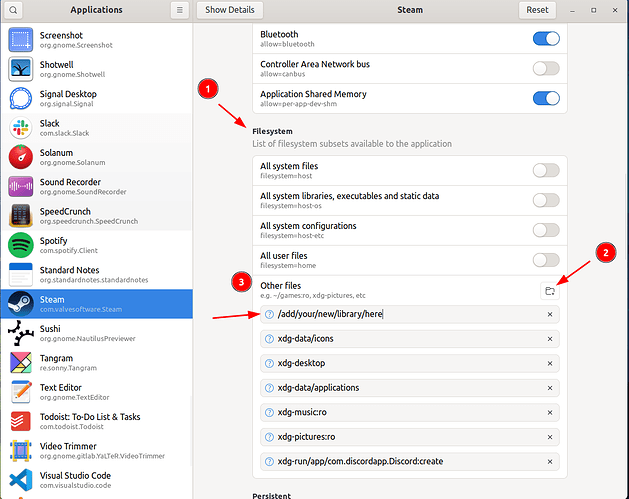Select the Standard Notes app icon

point(20,275)
